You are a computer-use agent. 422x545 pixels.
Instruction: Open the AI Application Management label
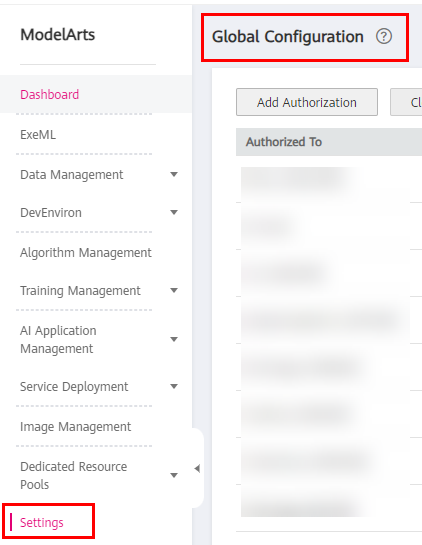[58, 340]
